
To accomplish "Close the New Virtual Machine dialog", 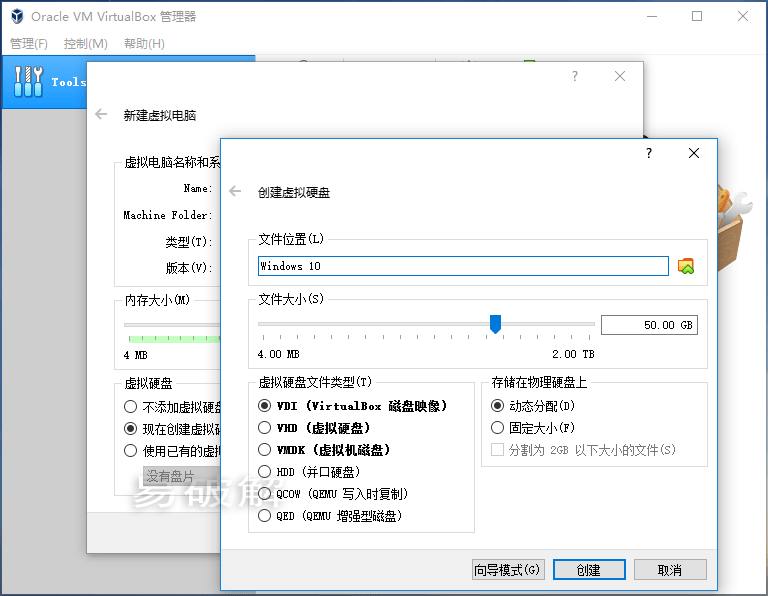I will point(620,76).
